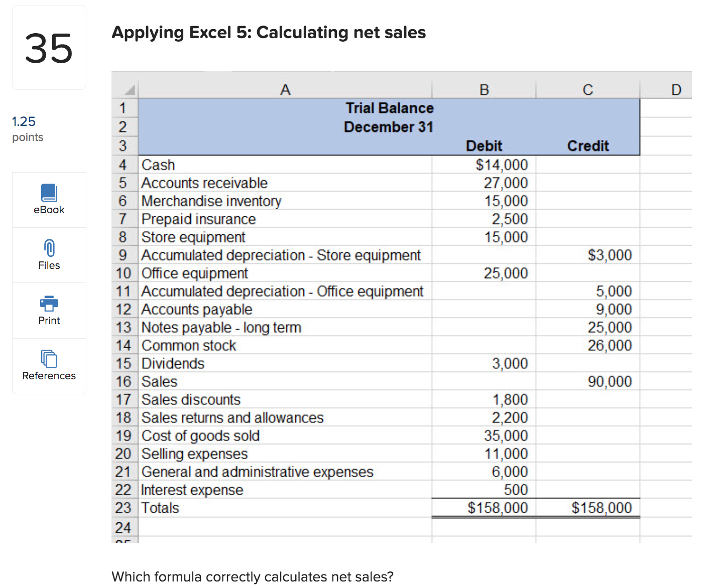
Task: Select the Cash cell
Action: click(x=158, y=165)
